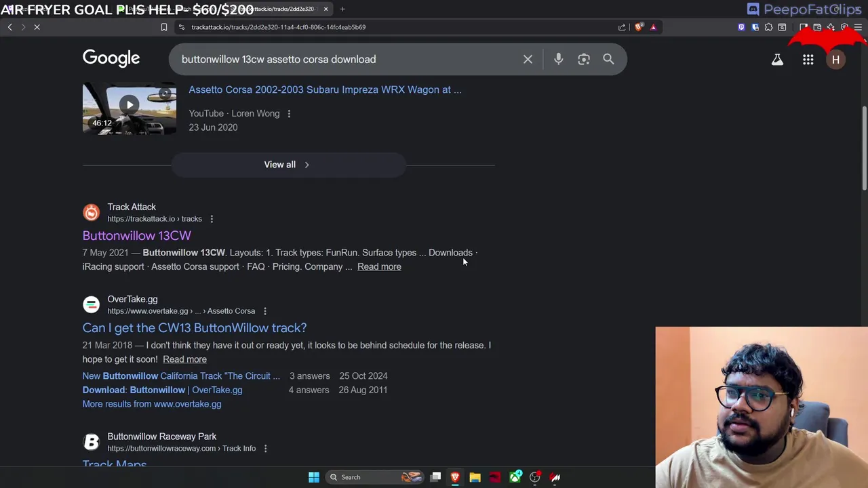868x488 pixels.
Task: Click the 'OverTake.gg' site name text
Action: pos(132,299)
